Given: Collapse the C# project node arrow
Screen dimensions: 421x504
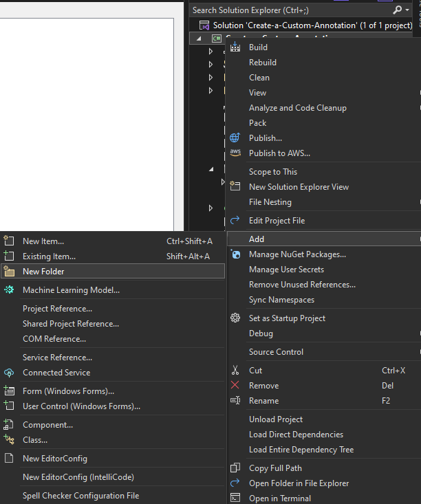Looking at the screenshot, I should point(199,39).
